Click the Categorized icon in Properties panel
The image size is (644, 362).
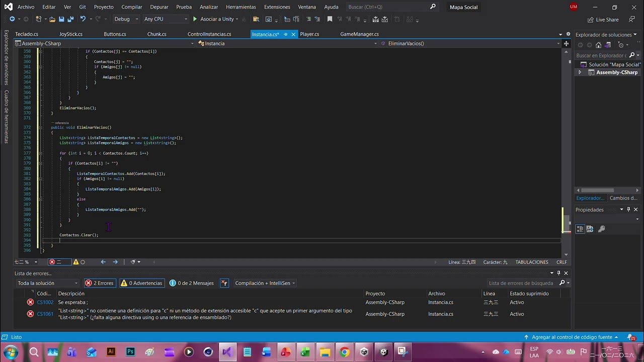coord(580,229)
